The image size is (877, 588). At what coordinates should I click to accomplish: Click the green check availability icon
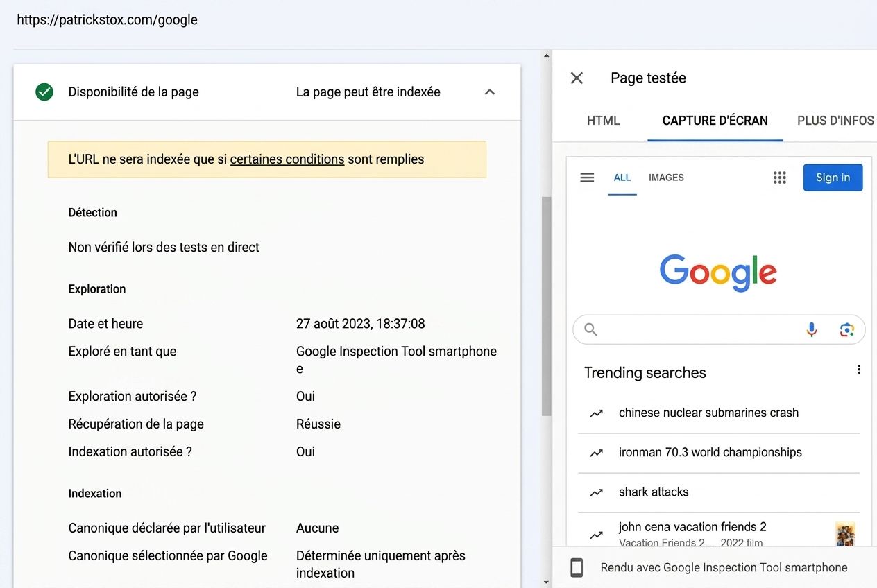44,92
